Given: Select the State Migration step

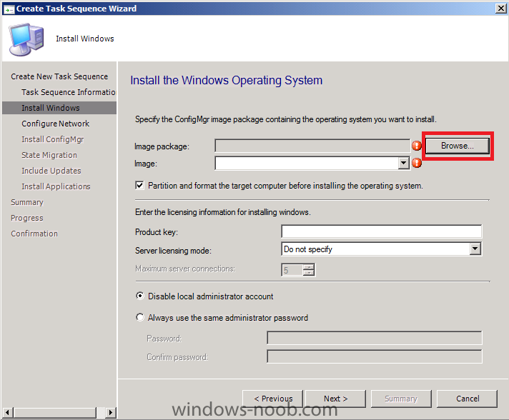Looking at the screenshot, I should 49,155.
